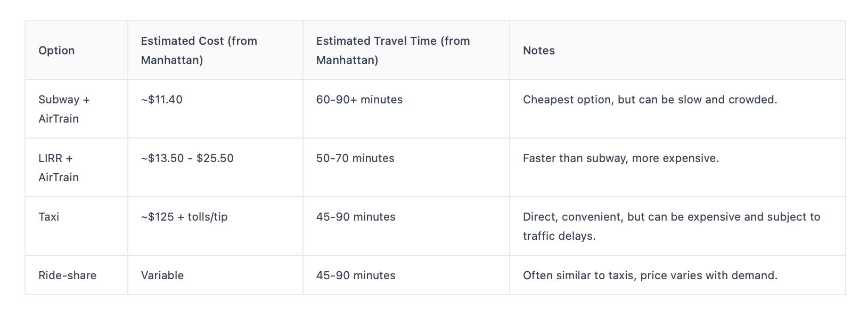This screenshot has height=316, width=868.
Task: Click the Option column header
Action: click(76, 51)
